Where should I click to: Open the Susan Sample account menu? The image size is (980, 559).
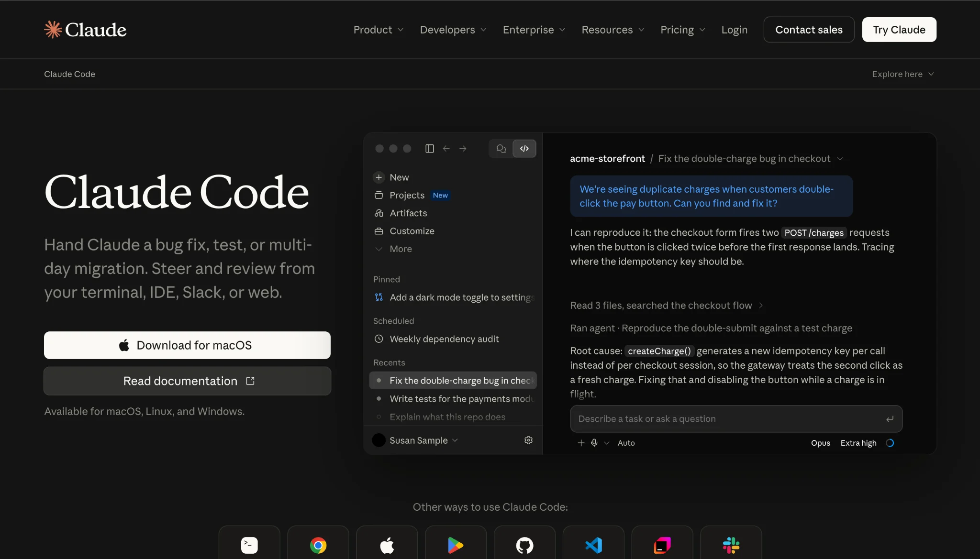pos(415,440)
